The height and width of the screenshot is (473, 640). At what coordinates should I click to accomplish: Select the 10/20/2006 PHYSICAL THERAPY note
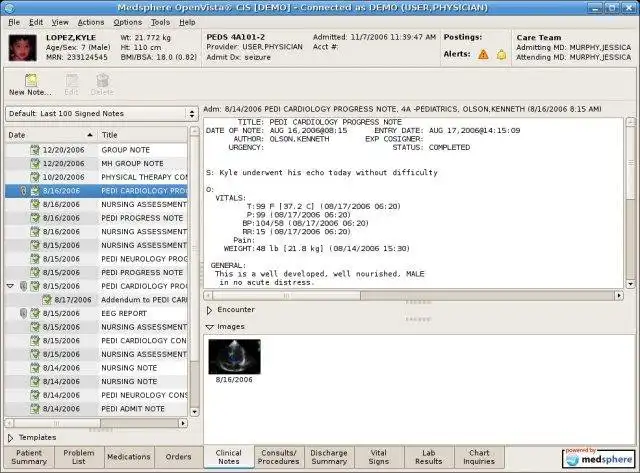pos(96,177)
